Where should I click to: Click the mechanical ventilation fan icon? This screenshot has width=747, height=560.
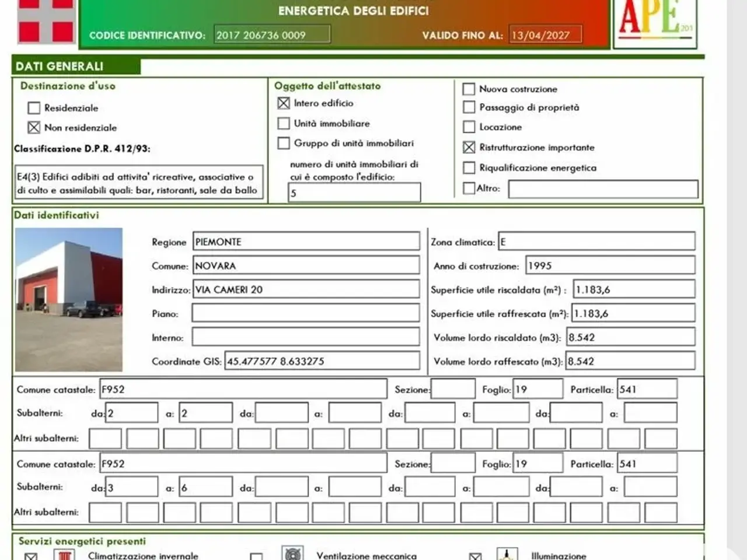point(292,554)
